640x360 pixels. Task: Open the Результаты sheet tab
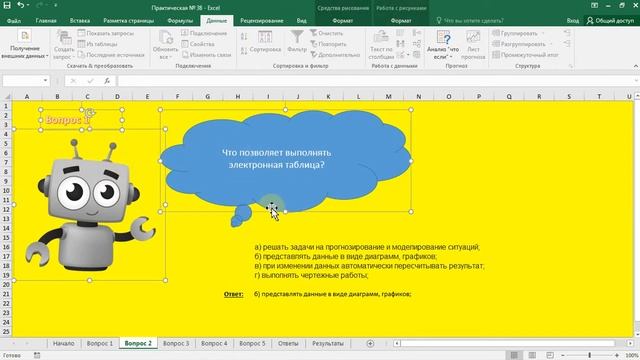(328, 343)
